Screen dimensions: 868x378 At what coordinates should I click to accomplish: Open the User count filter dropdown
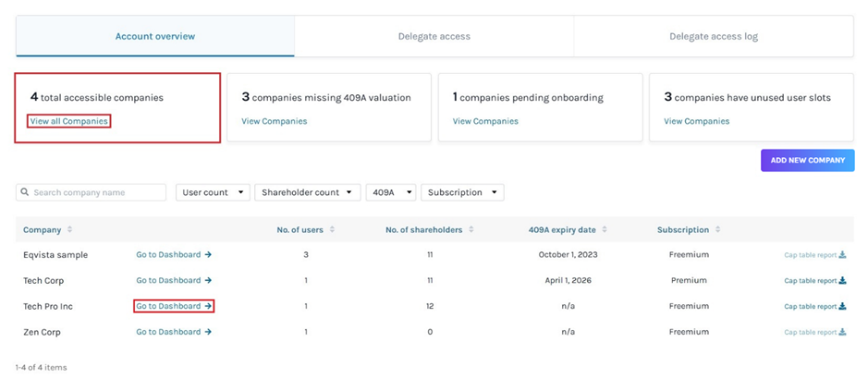point(214,192)
